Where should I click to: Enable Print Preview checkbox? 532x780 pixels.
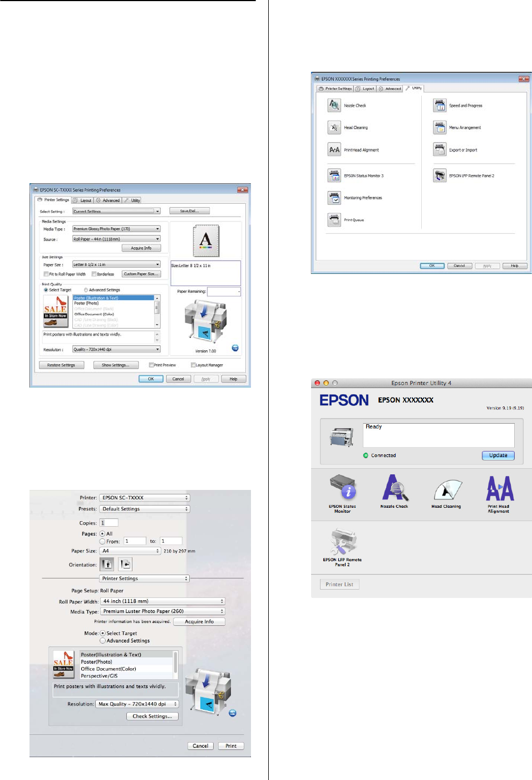pos(151,365)
